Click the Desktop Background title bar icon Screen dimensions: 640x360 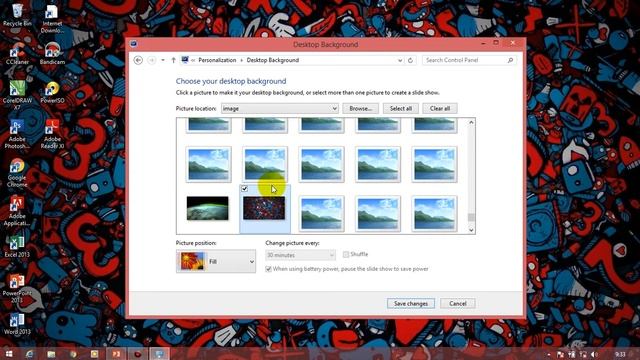[133, 44]
